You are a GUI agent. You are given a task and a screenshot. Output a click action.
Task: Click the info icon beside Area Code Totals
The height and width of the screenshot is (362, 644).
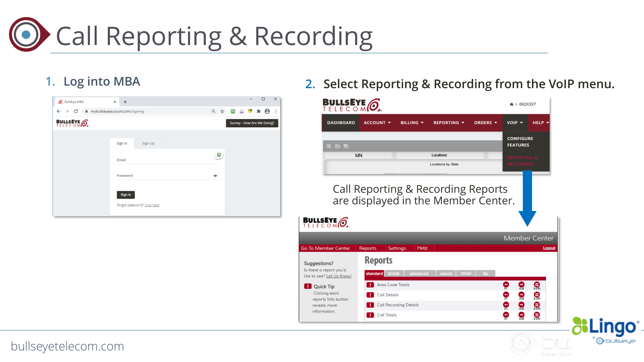coord(370,285)
